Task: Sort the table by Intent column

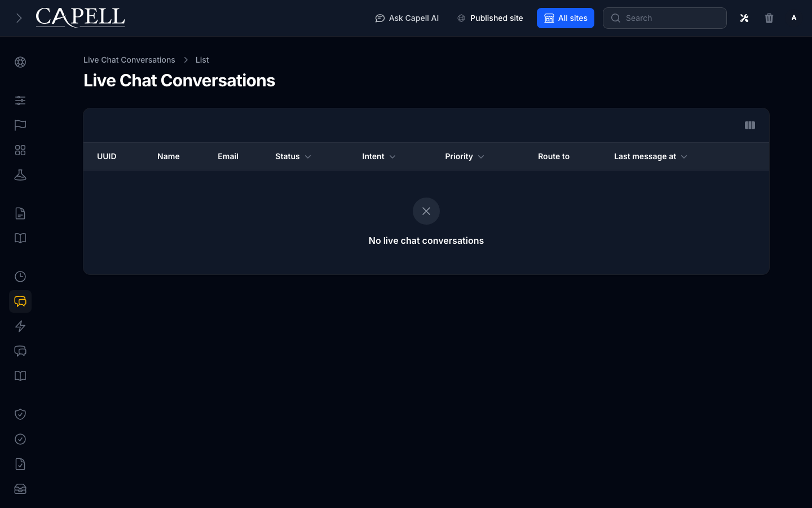Action: click(x=379, y=156)
